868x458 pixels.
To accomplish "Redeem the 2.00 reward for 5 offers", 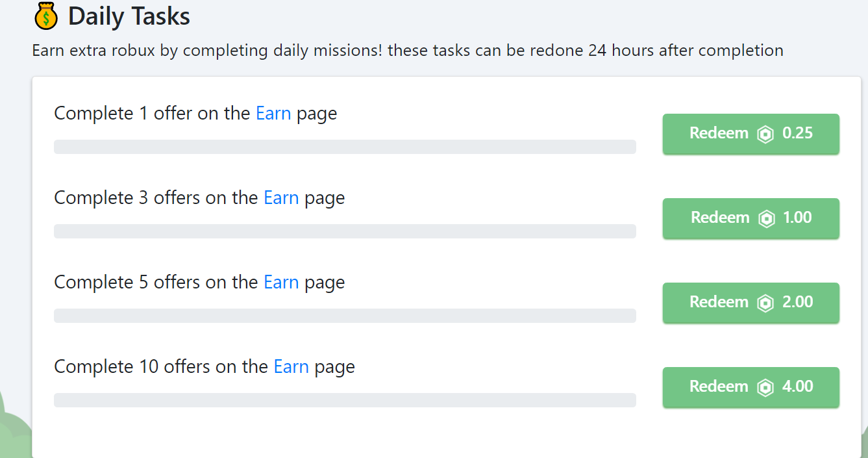I will coord(751,303).
